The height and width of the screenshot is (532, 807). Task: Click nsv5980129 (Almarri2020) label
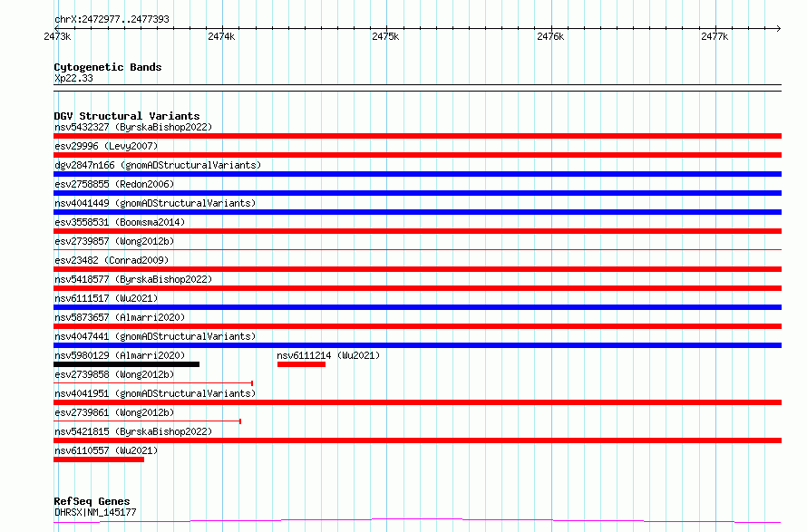point(120,355)
